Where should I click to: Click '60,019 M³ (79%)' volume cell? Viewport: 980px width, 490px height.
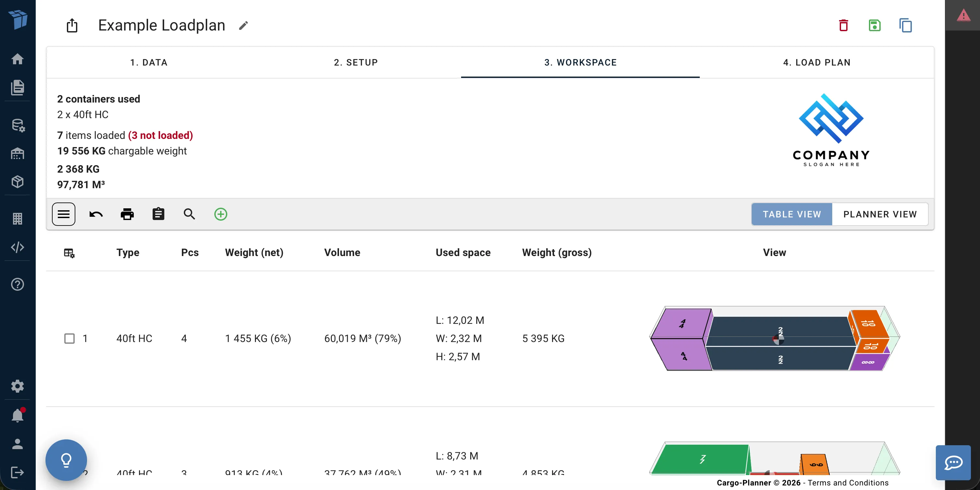pos(363,338)
